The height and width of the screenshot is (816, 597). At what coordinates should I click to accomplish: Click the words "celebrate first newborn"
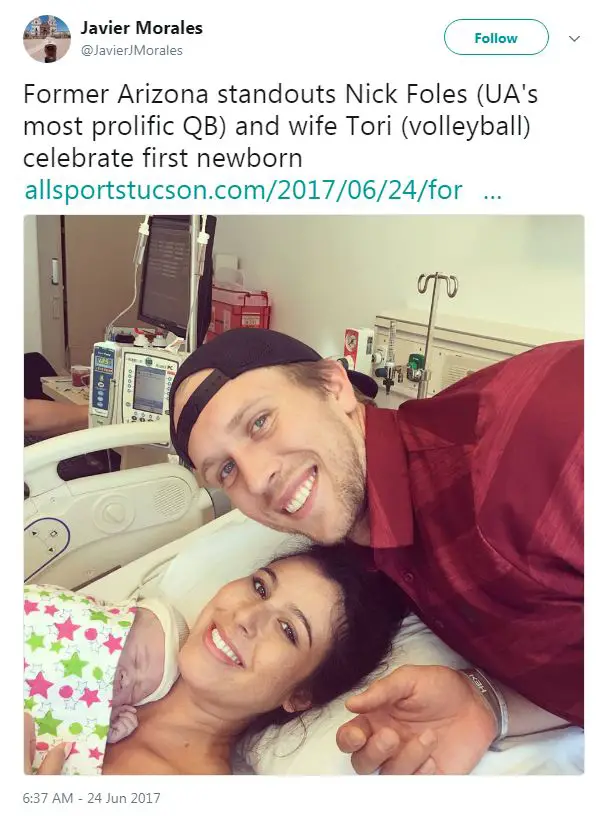tap(162, 158)
